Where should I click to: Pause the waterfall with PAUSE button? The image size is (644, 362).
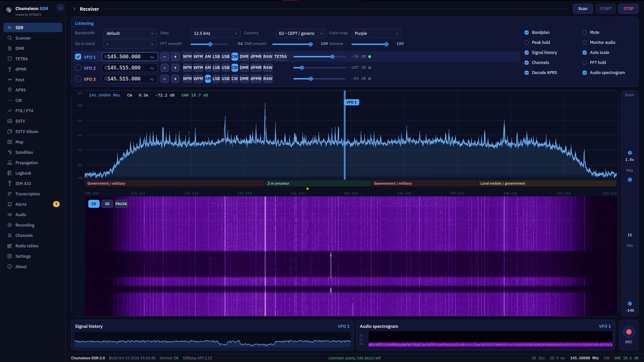click(x=121, y=204)
